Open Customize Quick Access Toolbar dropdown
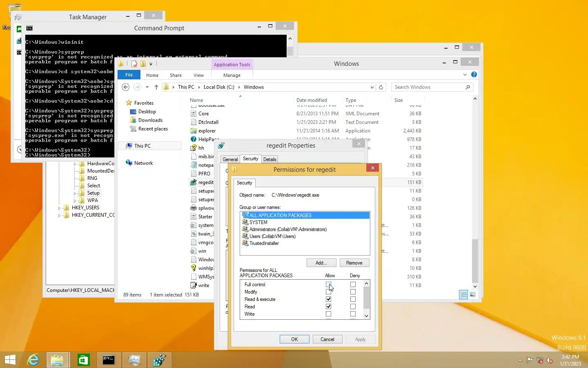This screenshot has width=588, height=368. [x=151, y=64]
